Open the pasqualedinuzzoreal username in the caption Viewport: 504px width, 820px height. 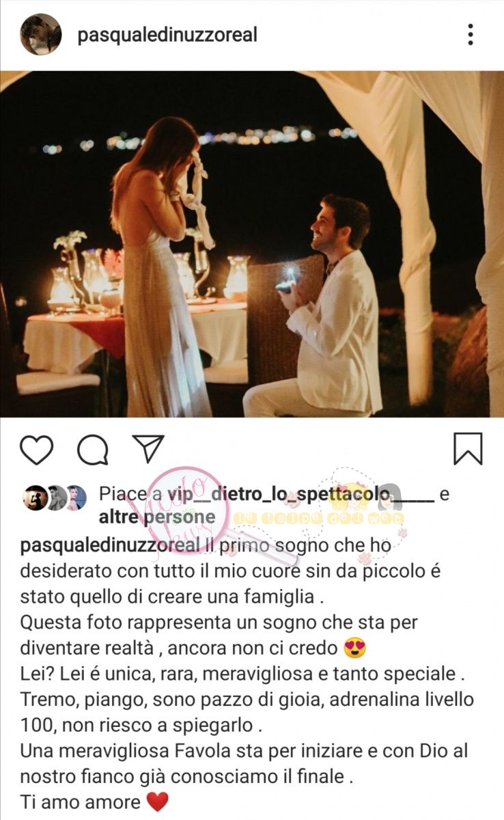(x=111, y=546)
